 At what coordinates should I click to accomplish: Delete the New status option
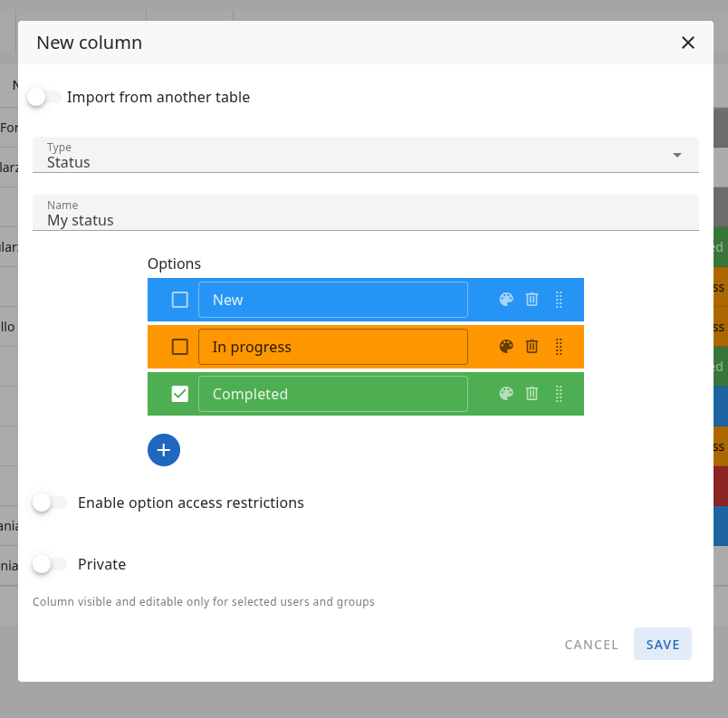[x=532, y=300]
